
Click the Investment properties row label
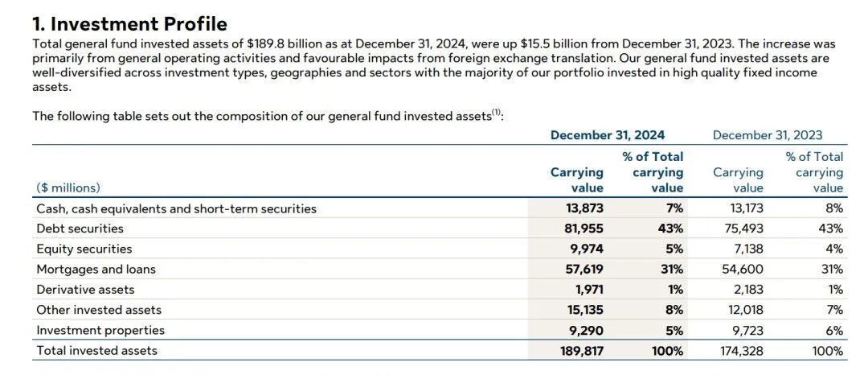(x=100, y=330)
